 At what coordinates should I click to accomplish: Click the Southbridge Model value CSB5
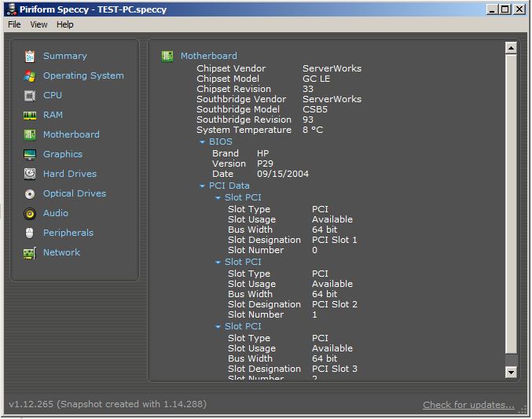coord(315,109)
